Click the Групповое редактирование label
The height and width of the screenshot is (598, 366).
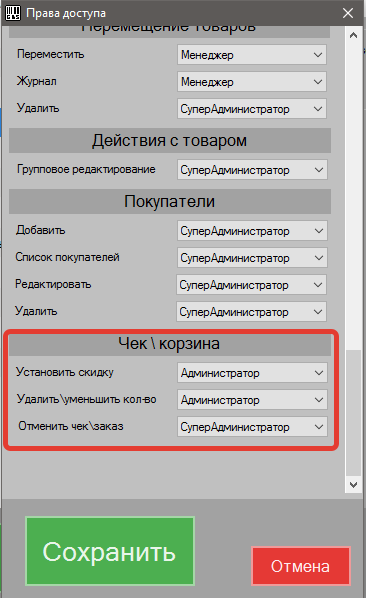(x=86, y=169)
